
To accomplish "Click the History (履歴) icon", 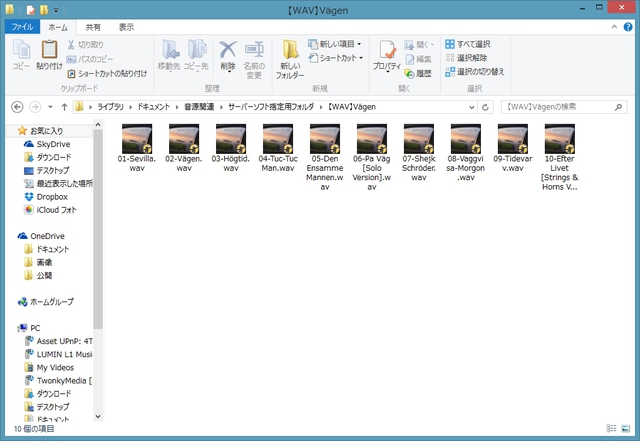I will [x=418, y=74].
